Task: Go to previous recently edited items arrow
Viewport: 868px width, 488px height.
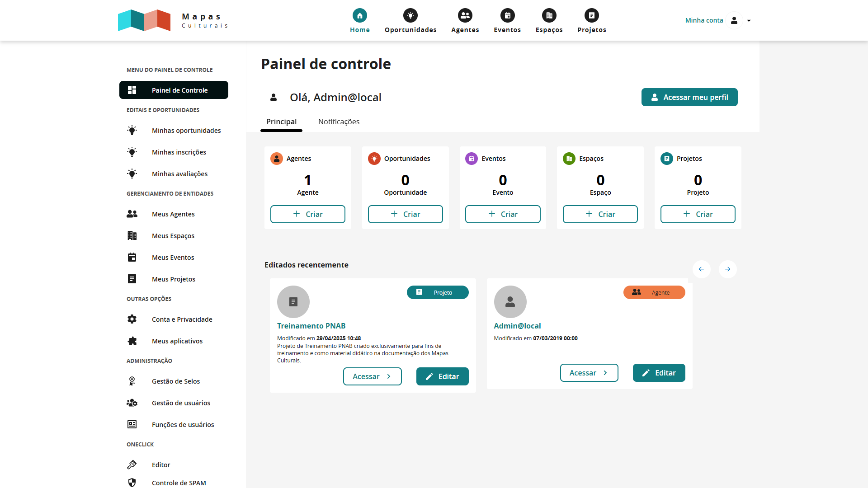Action: click(701, 269)
